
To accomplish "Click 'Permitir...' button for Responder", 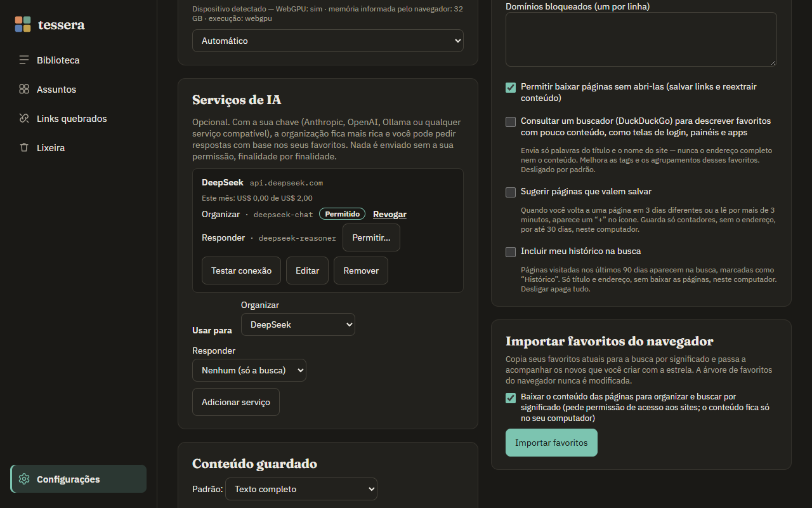I will (371, 237).
